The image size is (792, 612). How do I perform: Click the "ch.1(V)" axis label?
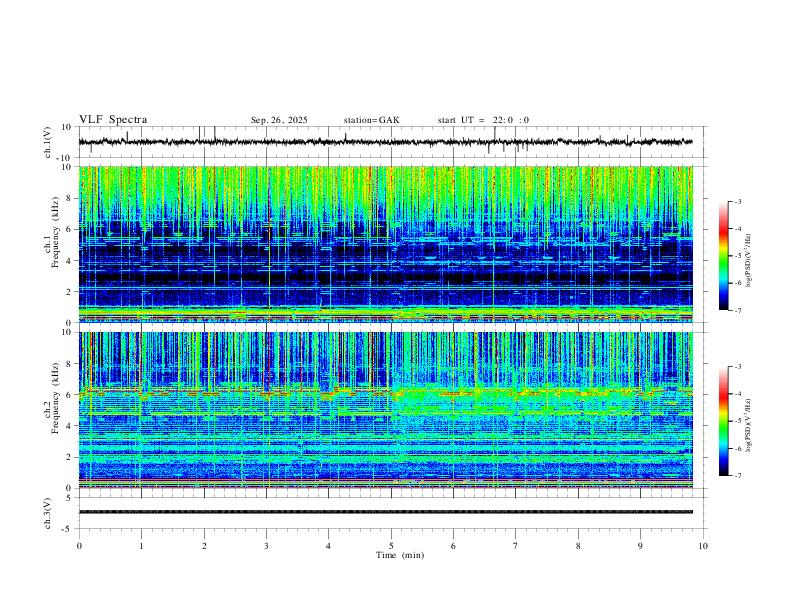pyautogui.click(x=48, y=142)
